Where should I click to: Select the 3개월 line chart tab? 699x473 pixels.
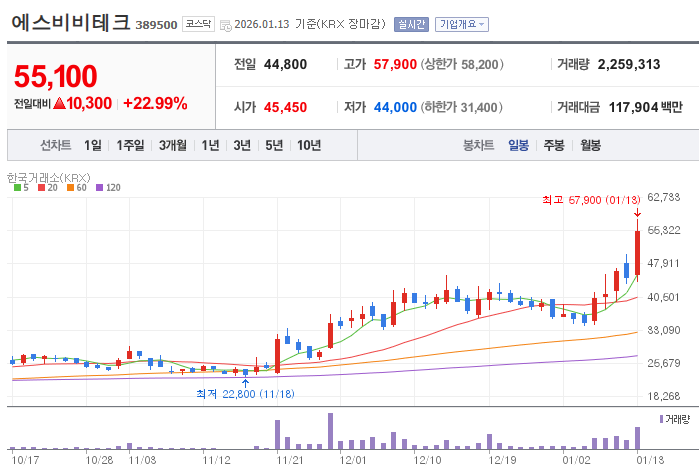click(173, 145)
